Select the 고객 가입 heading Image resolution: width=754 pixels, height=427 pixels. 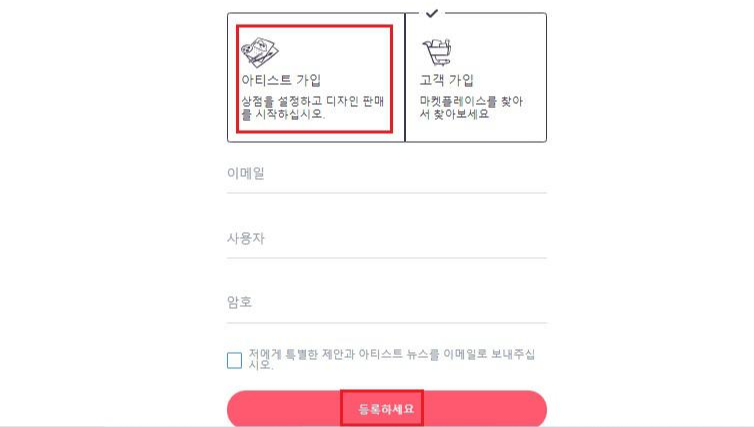(x=446, y=80)
